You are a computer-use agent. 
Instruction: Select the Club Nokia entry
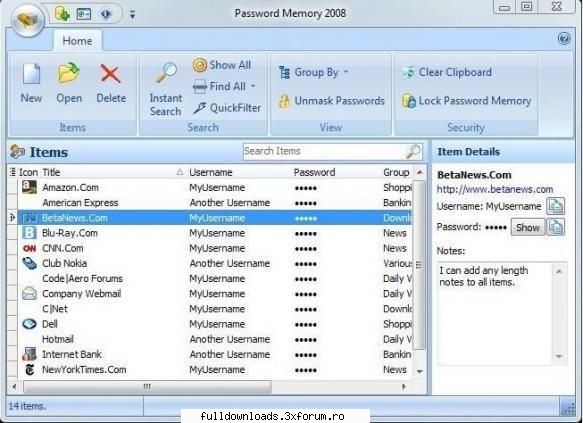215,263
